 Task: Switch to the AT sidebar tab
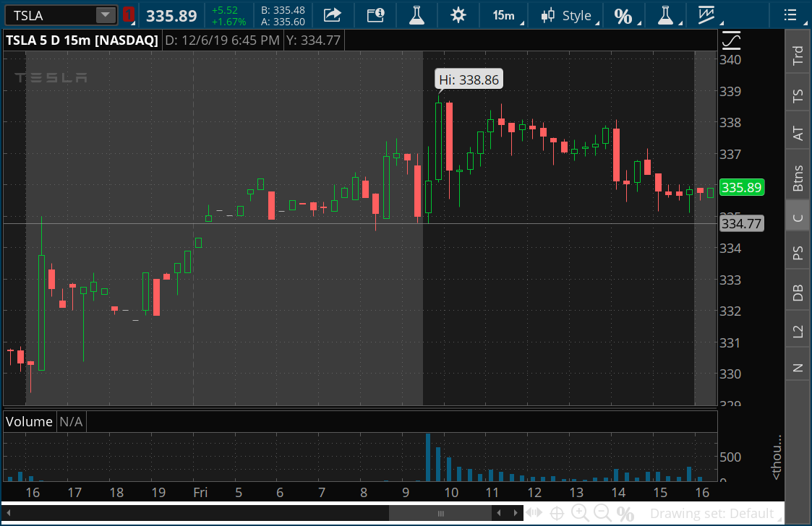click(x=798, y=133)
